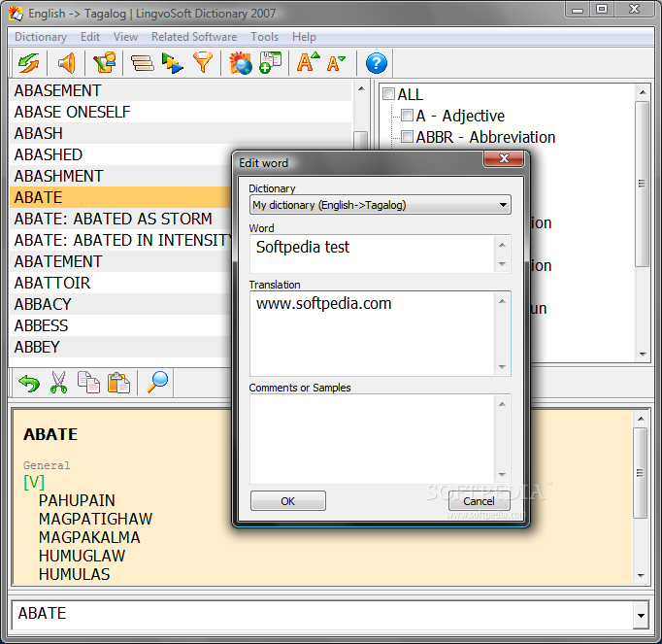This screenshot has height=644, width=662.
Task: Click Cancel in the Edit word dialog
Action: pos(479,501)
